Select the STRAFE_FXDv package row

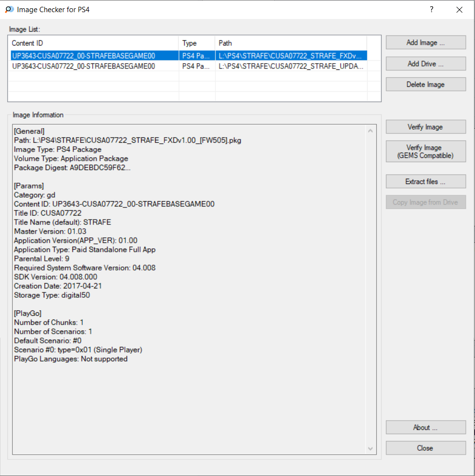189,55
